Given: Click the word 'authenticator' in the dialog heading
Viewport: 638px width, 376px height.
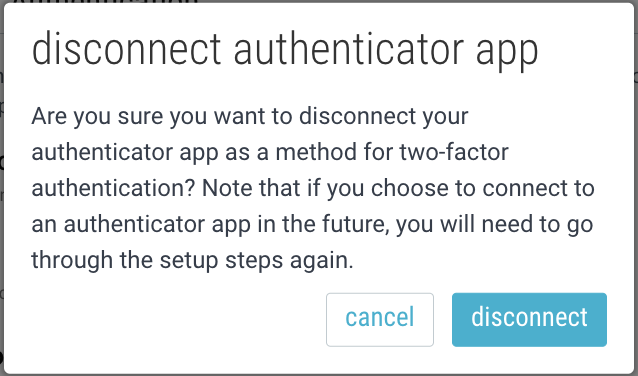Looking at the screenshot, I should [348, 49].
